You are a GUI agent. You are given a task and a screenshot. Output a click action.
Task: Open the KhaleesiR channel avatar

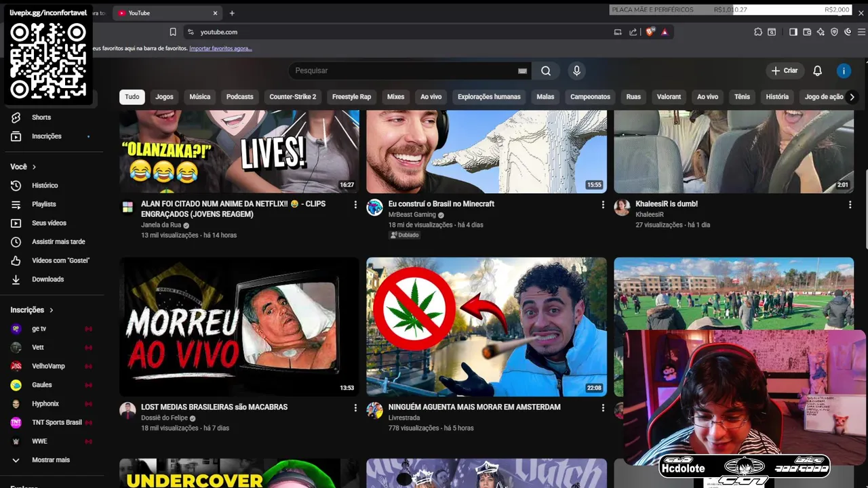pos(622,207)
